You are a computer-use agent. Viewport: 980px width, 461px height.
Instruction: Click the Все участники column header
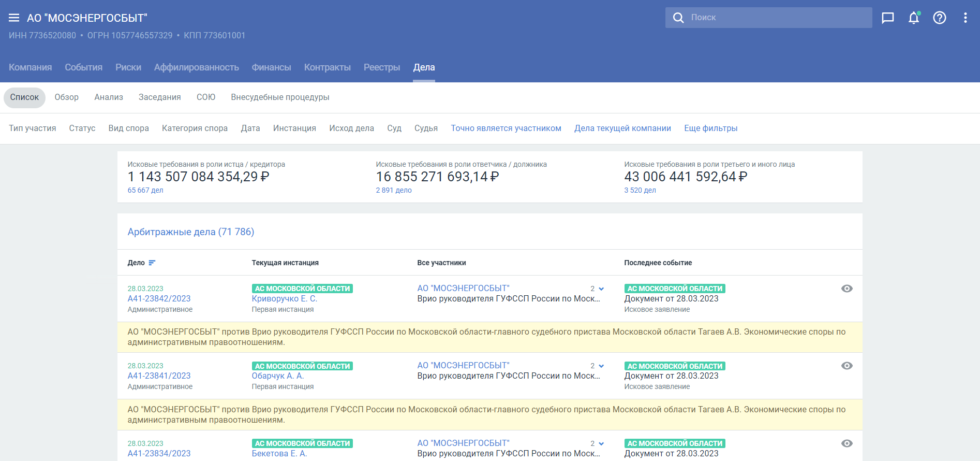coord(442,263)
